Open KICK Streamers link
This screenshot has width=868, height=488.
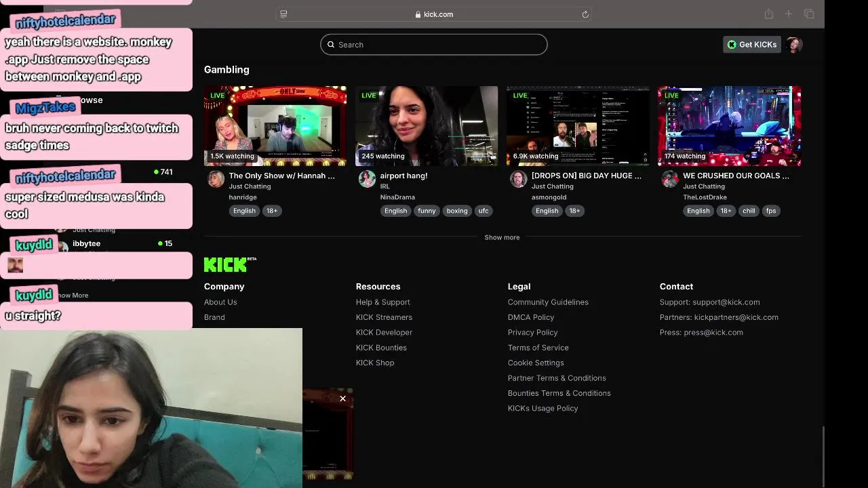point(384,317)
